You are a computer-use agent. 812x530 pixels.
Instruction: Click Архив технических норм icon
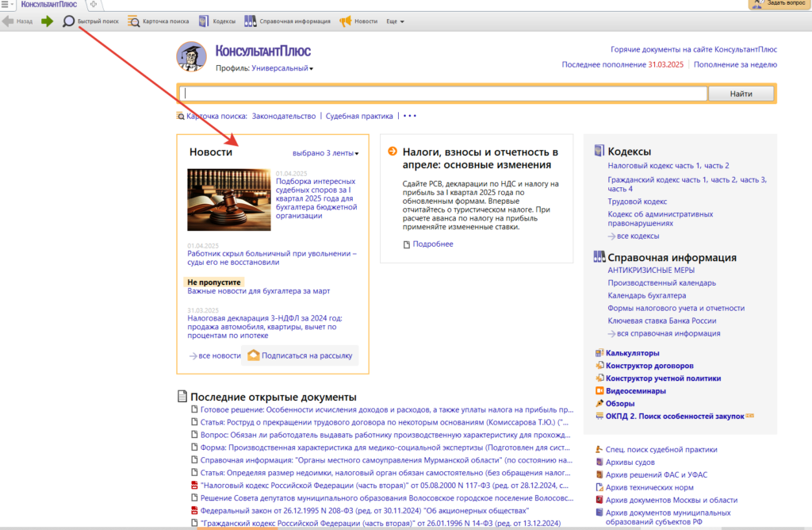pos(599,487)
